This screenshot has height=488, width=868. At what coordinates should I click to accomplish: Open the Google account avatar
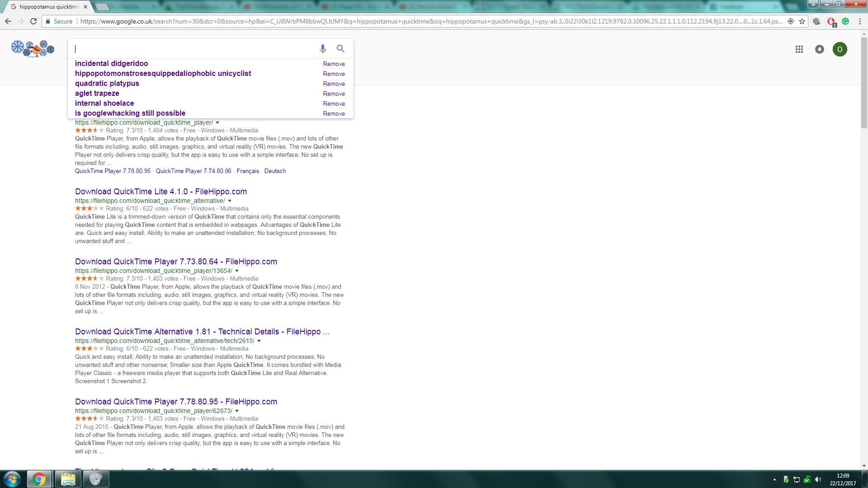coord(840,49)
